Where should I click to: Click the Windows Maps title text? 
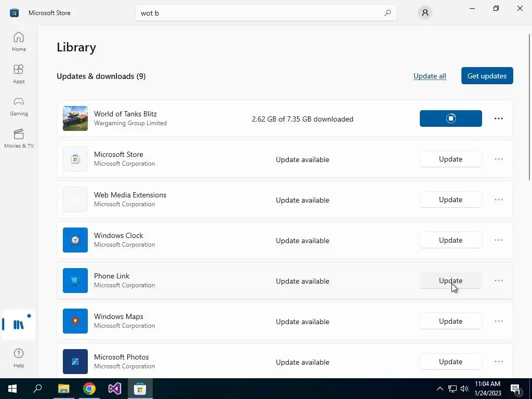click(118, 316)
